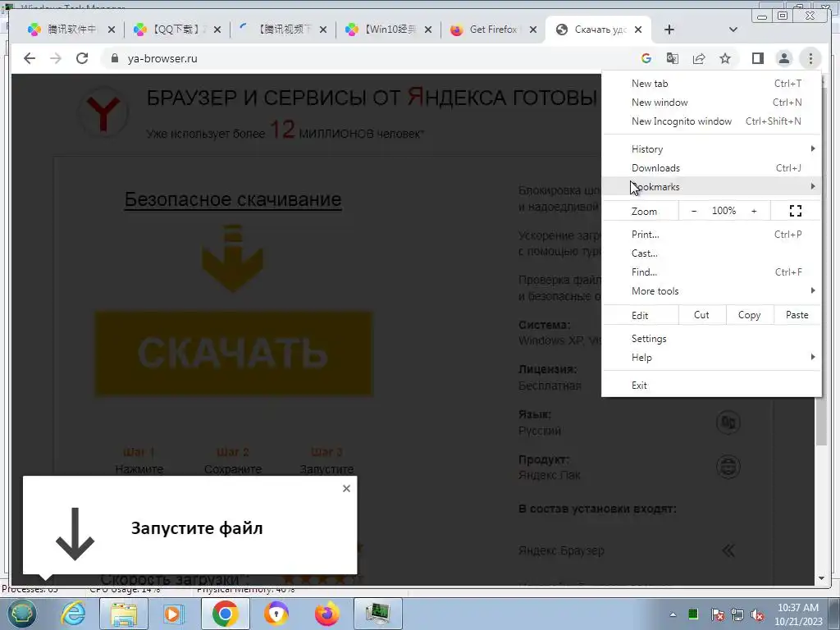Click Cut in the Edit row
The width and height of the screenshot is (840, 630).
click(702, 315)
